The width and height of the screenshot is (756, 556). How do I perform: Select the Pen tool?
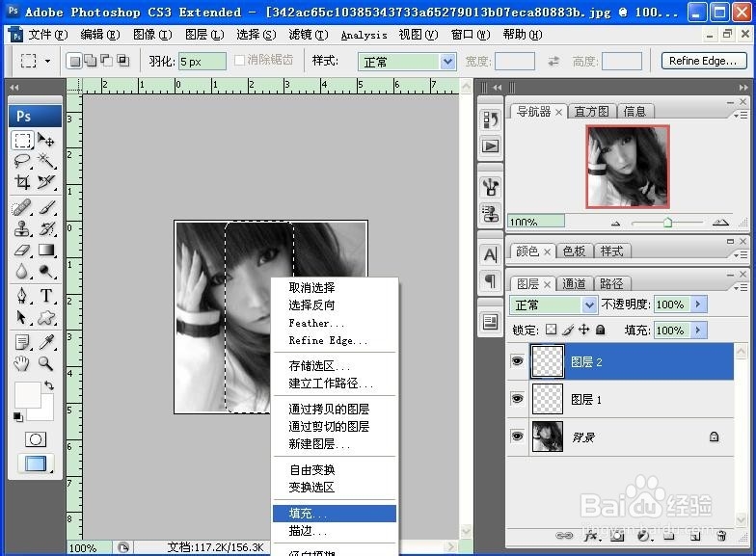[x=22, y=295]
